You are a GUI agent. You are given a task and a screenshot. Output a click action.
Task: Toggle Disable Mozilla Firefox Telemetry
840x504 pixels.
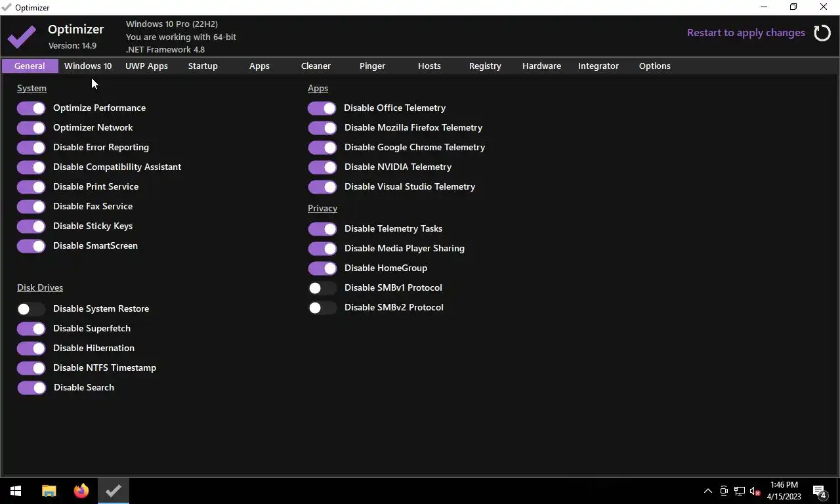[x=322, y=128]
